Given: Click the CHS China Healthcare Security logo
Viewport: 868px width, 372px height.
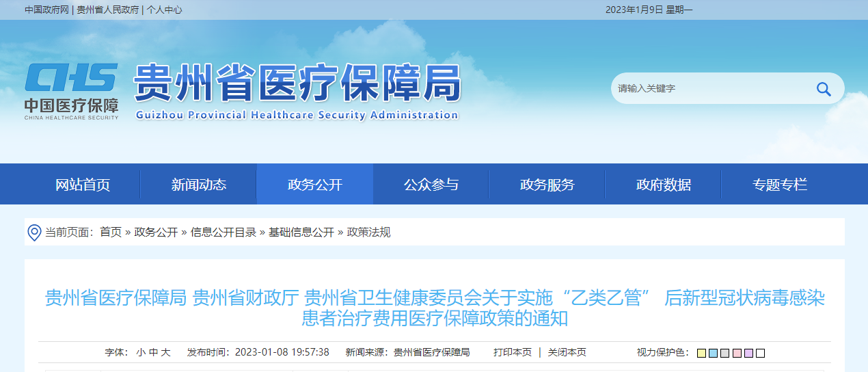Looking at the screenshot, I should 72,91.
